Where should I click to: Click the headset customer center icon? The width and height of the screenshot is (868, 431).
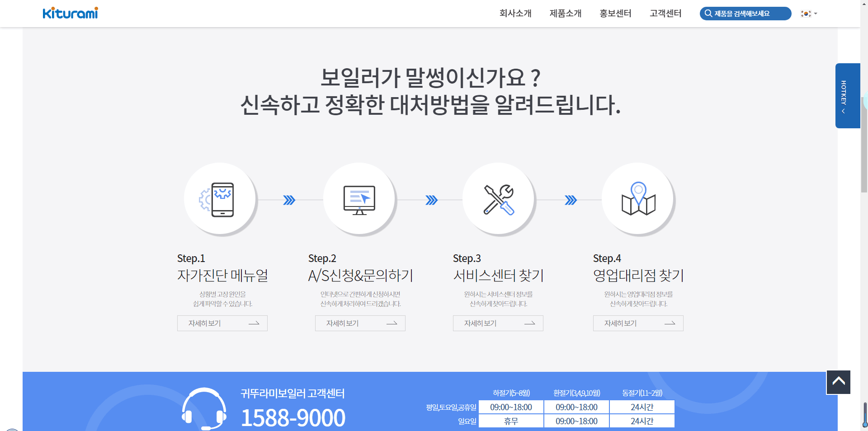click(x=204, y=408)
